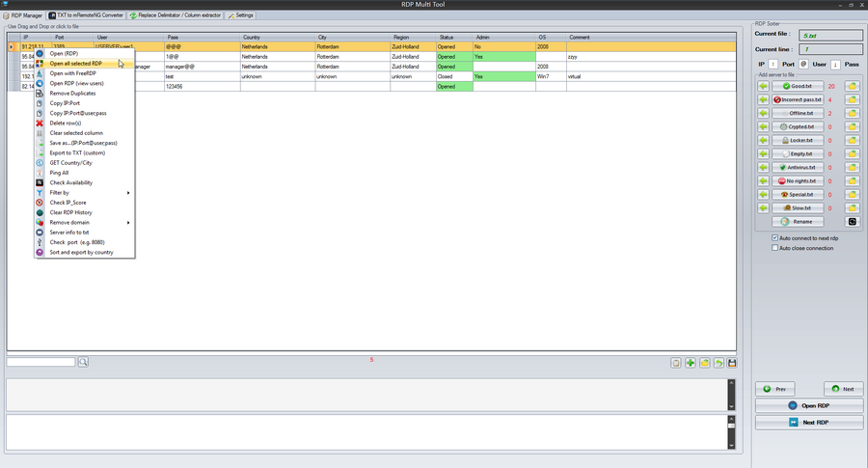Image resolution: width=868 pixels, height=468 pixels.
Task: Expand the Remove domain submenu
Action: tap(87, 223)
